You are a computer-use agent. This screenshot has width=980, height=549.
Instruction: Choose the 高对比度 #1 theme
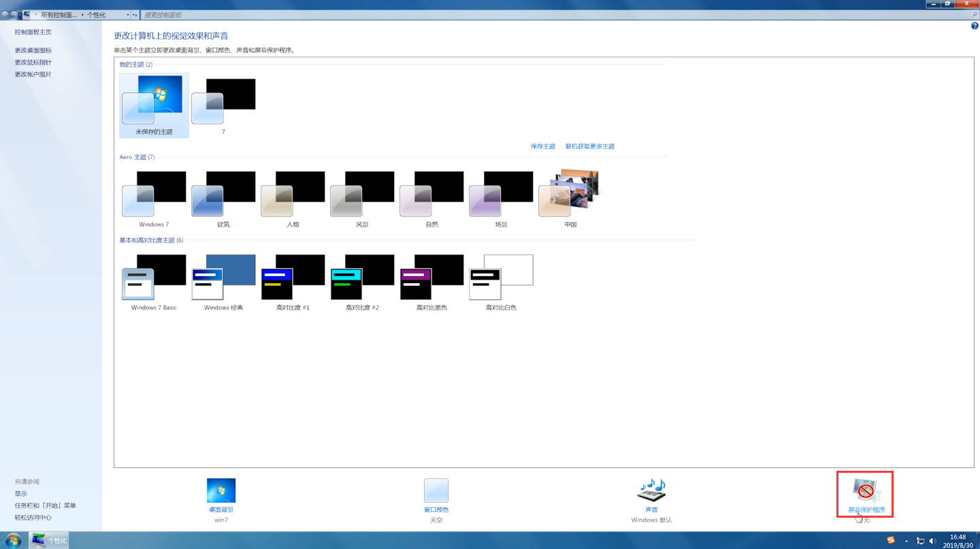point(293,282)
